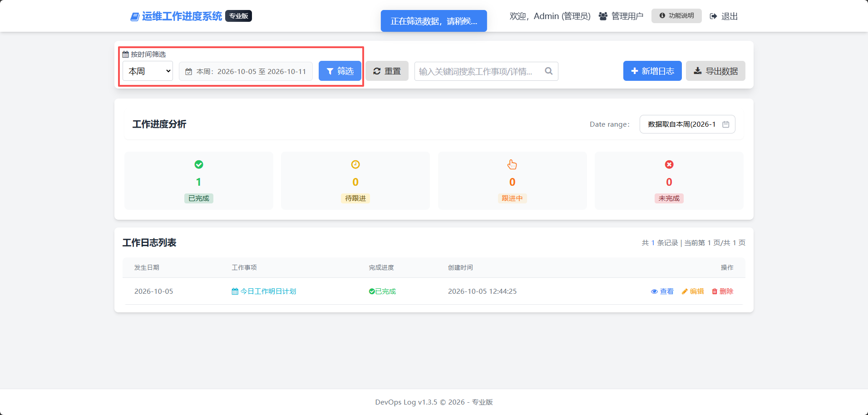Export data with 导出数据 button
Screen dimensions: 868x415
click(x=715, y=71)
